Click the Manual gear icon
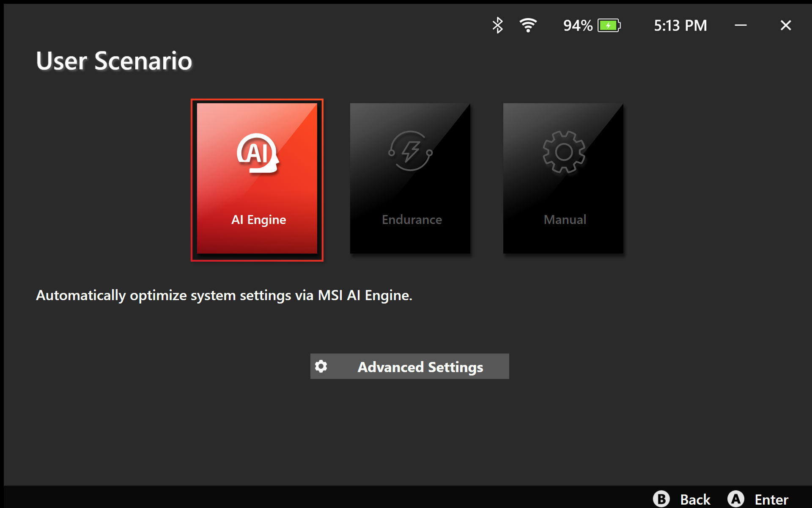Image resolution: width=812 pixels, height=508 pixels. pyautogui.click(x=564, y=152)
